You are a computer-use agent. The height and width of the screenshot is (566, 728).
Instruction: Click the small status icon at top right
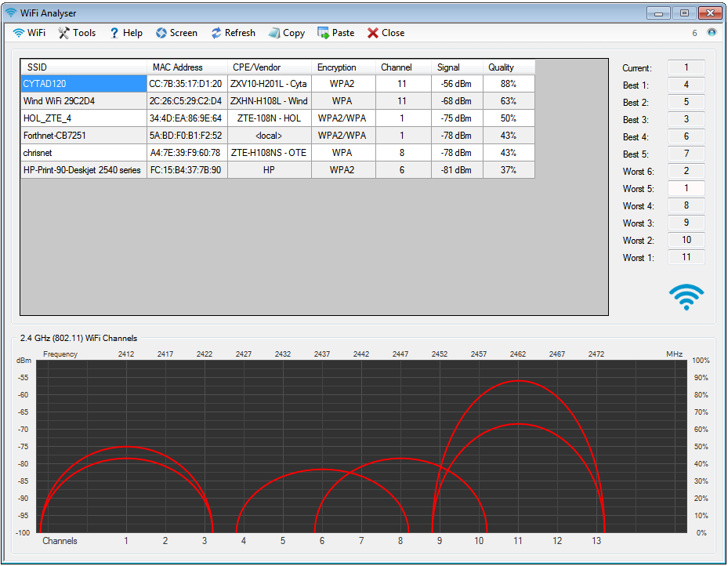click(x=712, y=33)
